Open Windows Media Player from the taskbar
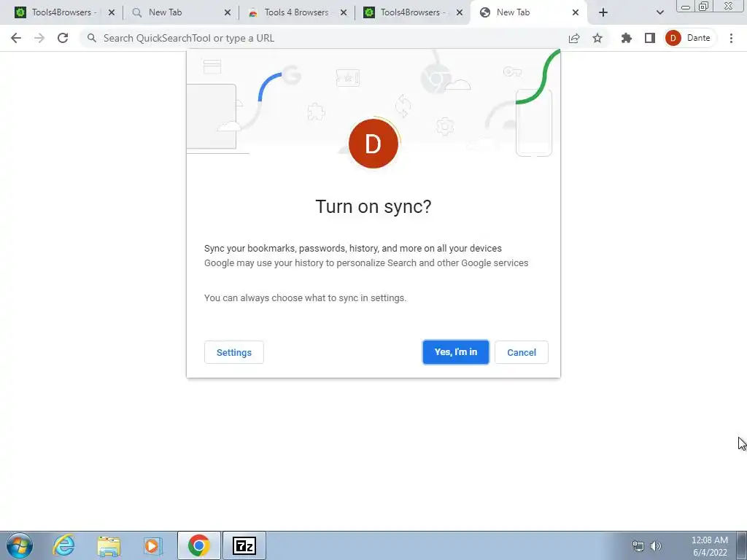 tap(153, 545)
